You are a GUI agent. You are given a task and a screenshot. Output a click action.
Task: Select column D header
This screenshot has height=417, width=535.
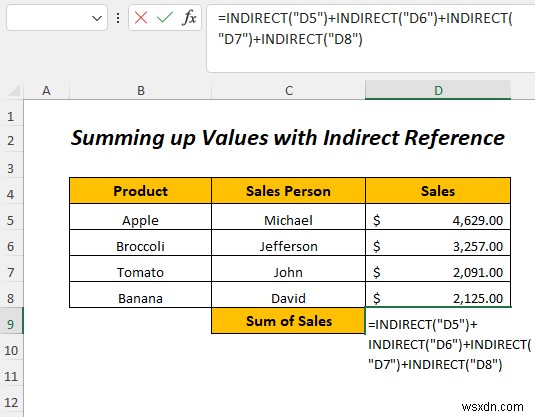pos(438,90)
